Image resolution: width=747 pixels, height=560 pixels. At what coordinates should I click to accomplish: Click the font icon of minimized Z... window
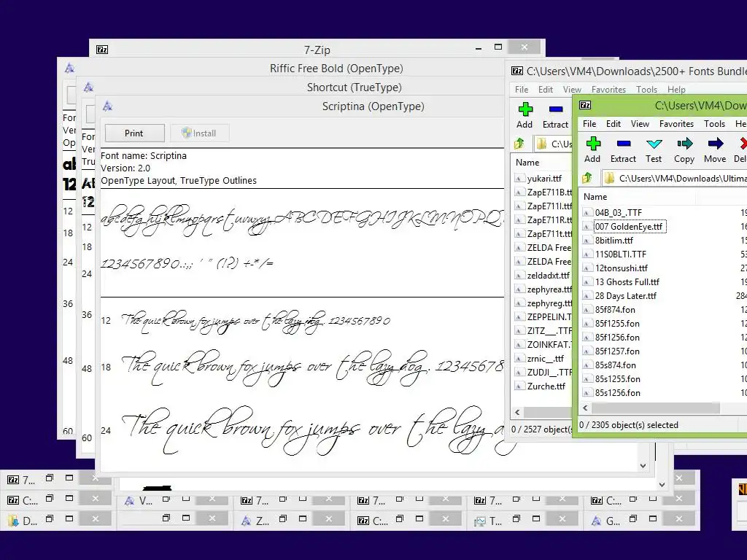click(247, 521)
